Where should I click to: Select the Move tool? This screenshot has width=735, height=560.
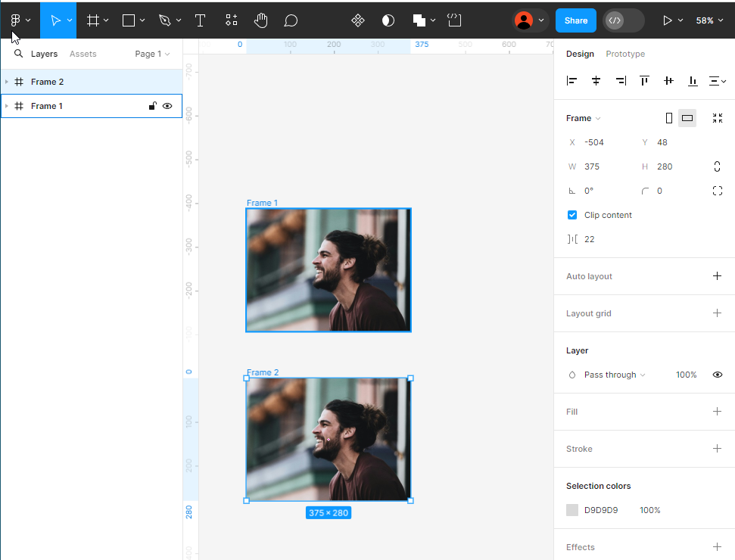pos(55,20)
